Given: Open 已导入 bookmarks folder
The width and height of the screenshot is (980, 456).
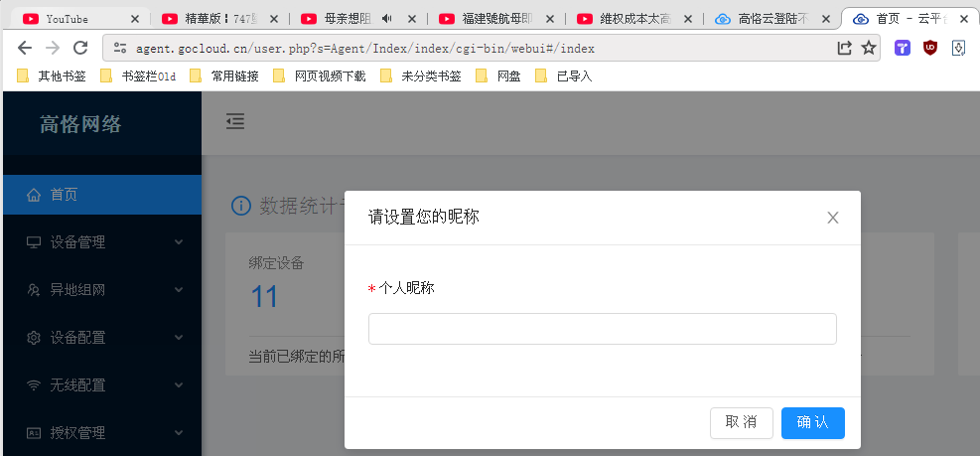Looking at the screenshot, I should 563,76.
